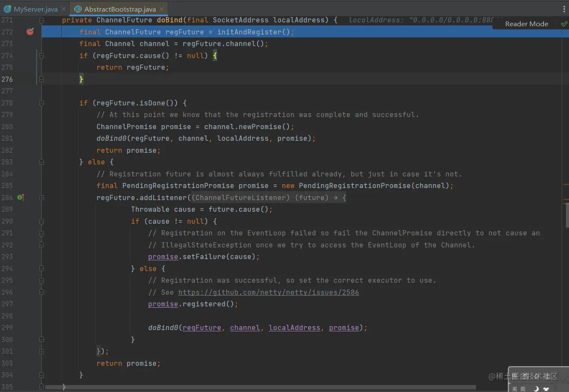Click the comment fold end marker on line 296
Image resolution: width=569 pixels, height=392 pixels.
41,292
